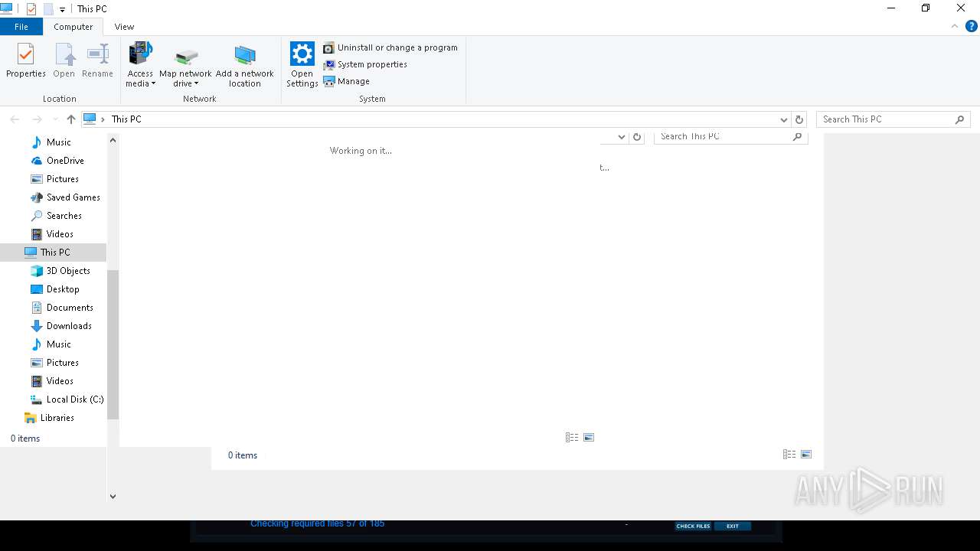Switch to Details view icon at bottom right
The width and height of the screenshot is (980, 551).
tap(789, 455)
